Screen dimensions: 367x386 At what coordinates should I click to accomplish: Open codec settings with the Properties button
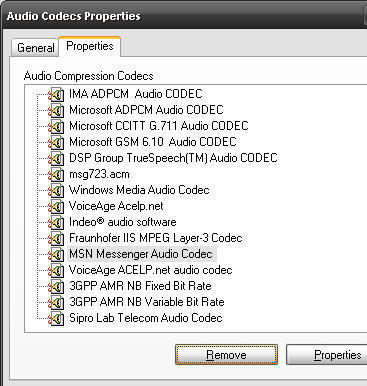[x=327, y=355]
